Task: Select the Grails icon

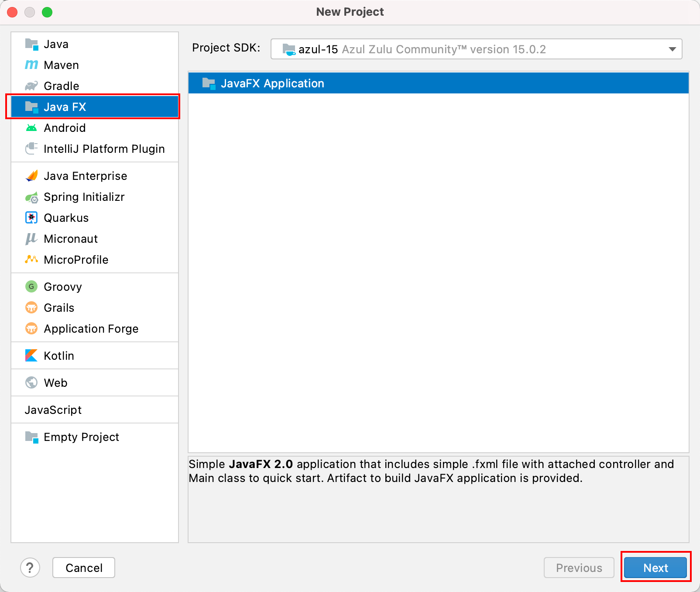Action: click(31, 307)
